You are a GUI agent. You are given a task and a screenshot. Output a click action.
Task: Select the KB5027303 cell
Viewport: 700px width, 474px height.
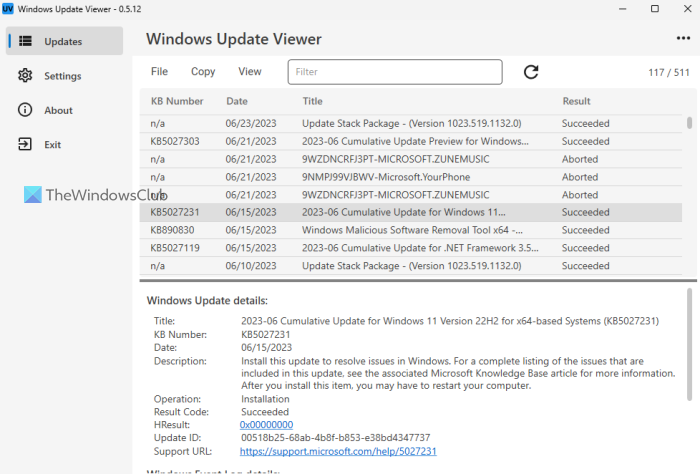[175, 141]
